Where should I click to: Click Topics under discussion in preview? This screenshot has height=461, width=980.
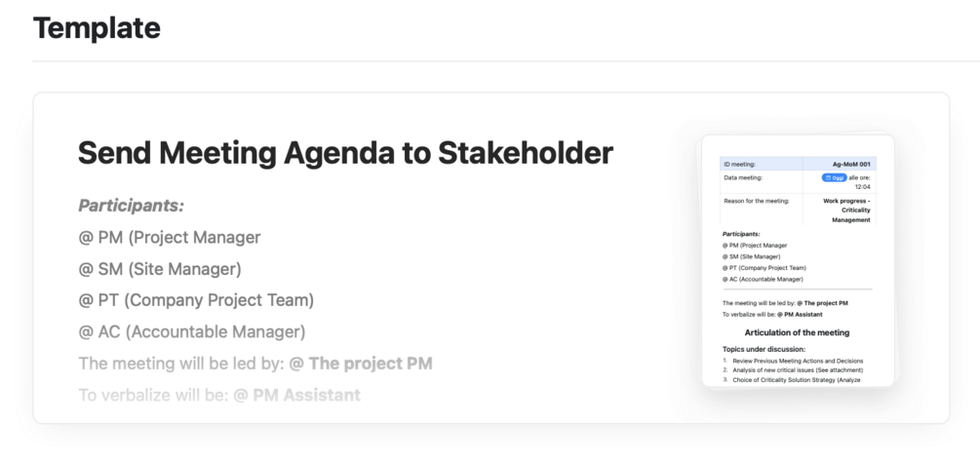pyautogui.click(x=764, y=348)
